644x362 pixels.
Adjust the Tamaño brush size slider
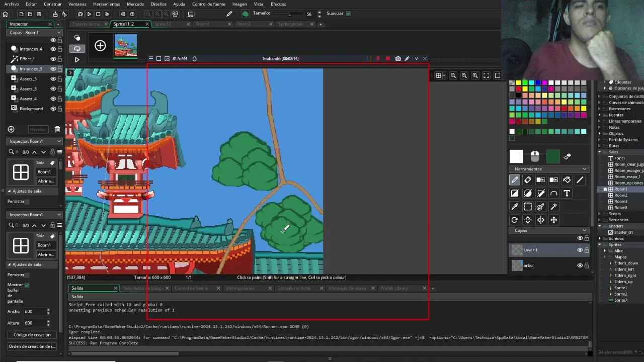[x=289, y=14]
